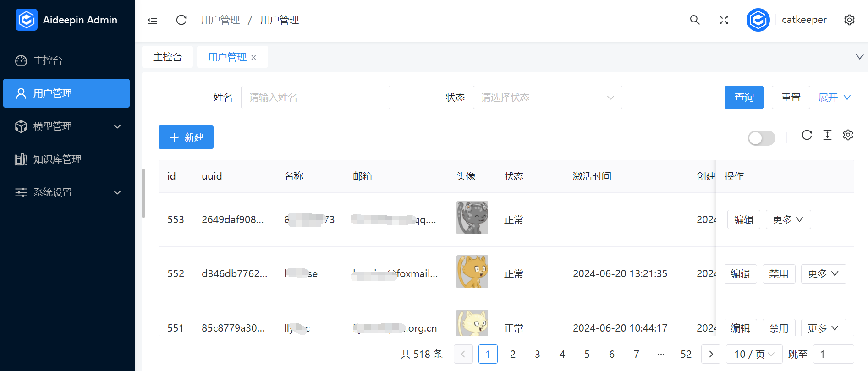Toggle fullscreen mode icon
The height and width of the screenshot is (371, 868).
click(724, 20)
